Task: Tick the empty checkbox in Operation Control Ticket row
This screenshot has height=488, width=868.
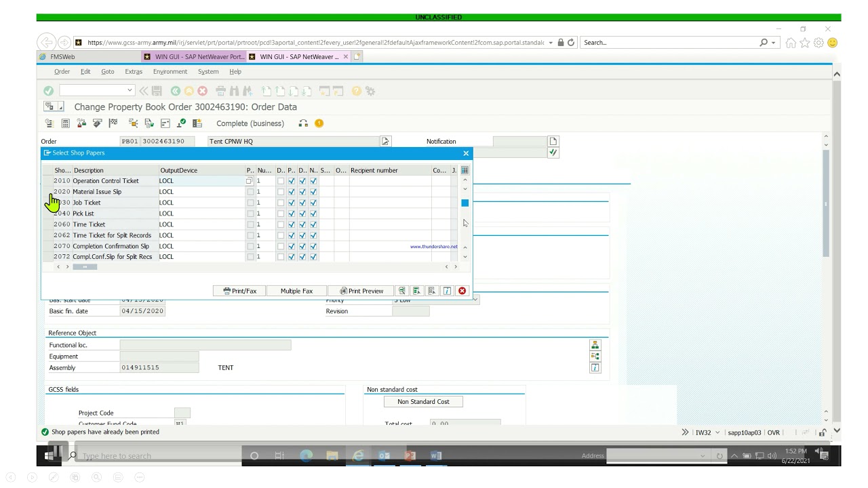Action: point(281,181)
